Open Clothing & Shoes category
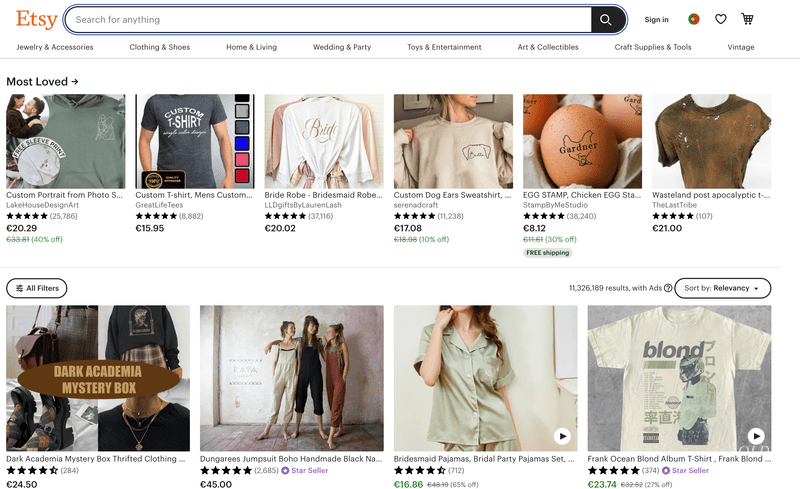800x489 pixels. coord(160,47)
